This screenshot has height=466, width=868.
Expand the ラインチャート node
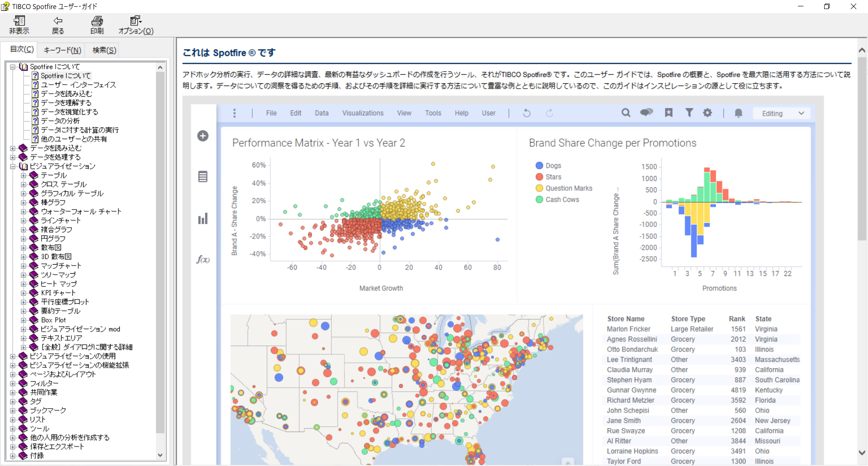tap(24, 220)
